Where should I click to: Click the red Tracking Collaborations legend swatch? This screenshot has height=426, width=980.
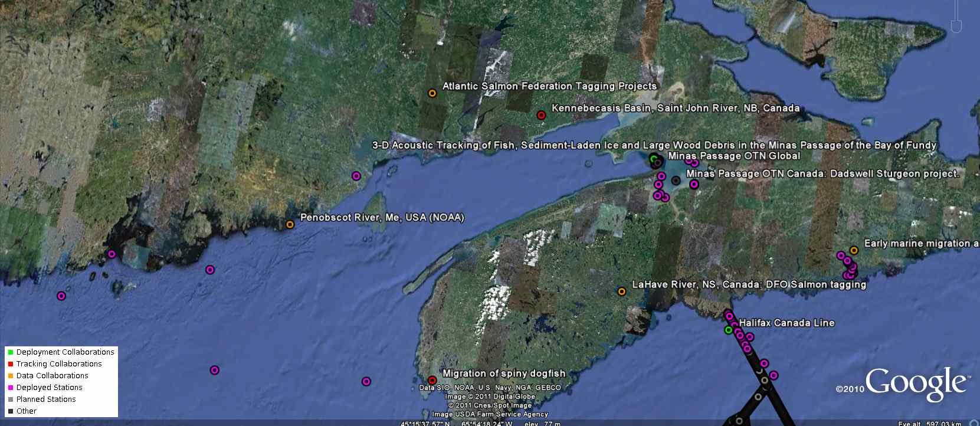(11, 364)
